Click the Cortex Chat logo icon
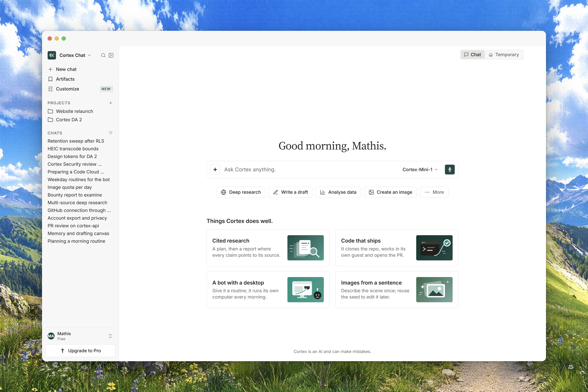This screenshot has height=392, width=588. coord(52,55)
